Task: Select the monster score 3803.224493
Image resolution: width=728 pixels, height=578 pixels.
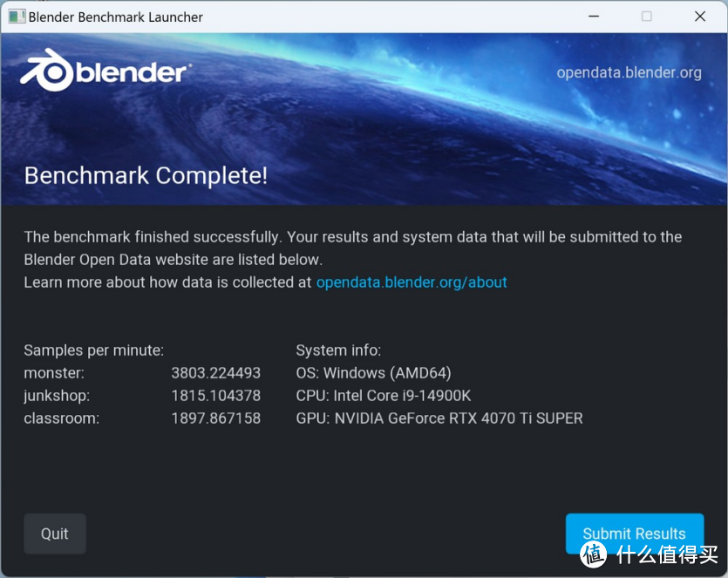Action: click(x=216, y=373)
